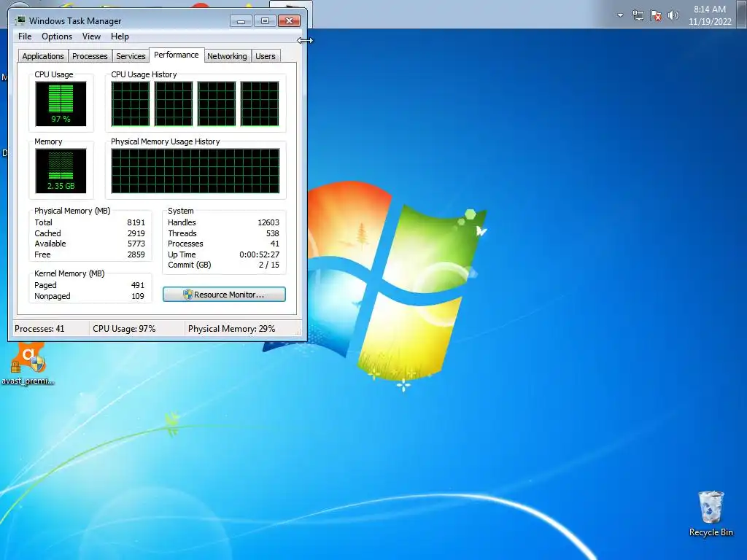747x560 pixels.
Task: Click the Physical Memory: 29% status entry
Action: [231, 329]
